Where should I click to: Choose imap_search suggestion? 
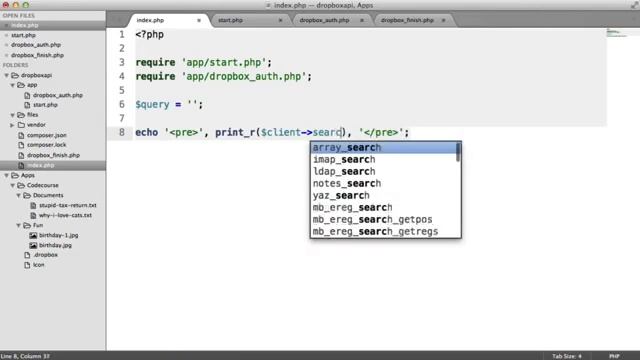pyautogui.click(x=383, y=160)
